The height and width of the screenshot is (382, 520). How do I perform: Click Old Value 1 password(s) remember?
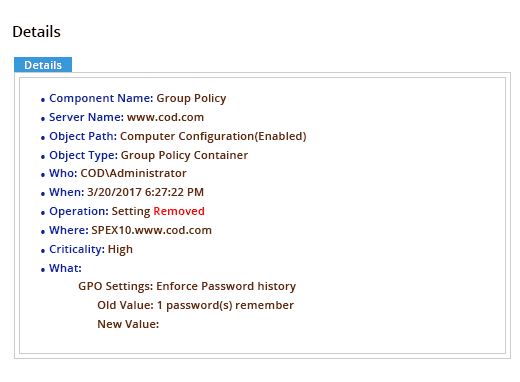tap(196, 305)
